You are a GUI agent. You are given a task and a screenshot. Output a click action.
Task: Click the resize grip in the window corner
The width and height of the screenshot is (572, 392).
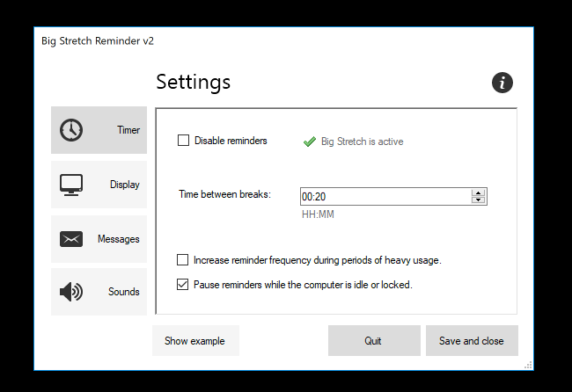point(528,365)
